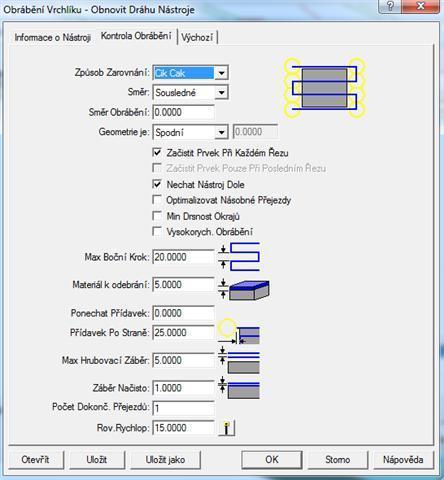Click the Max Hrubovací Záběr depth icon
This screenshot has height=480, width=444.
tap(239, 360)
